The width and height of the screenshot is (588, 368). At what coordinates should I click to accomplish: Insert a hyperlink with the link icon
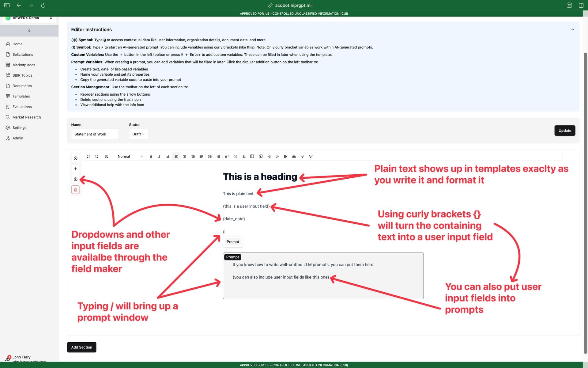tap(227, 156)
